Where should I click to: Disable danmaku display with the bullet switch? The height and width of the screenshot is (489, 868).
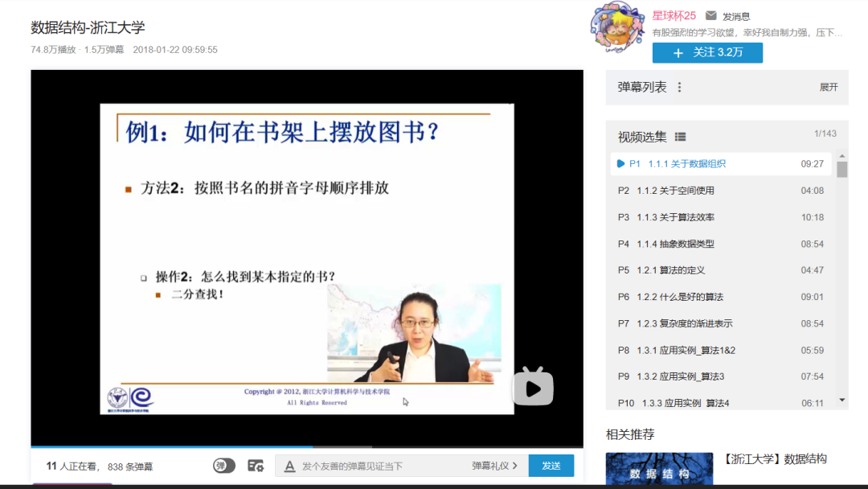click(223, 465)
